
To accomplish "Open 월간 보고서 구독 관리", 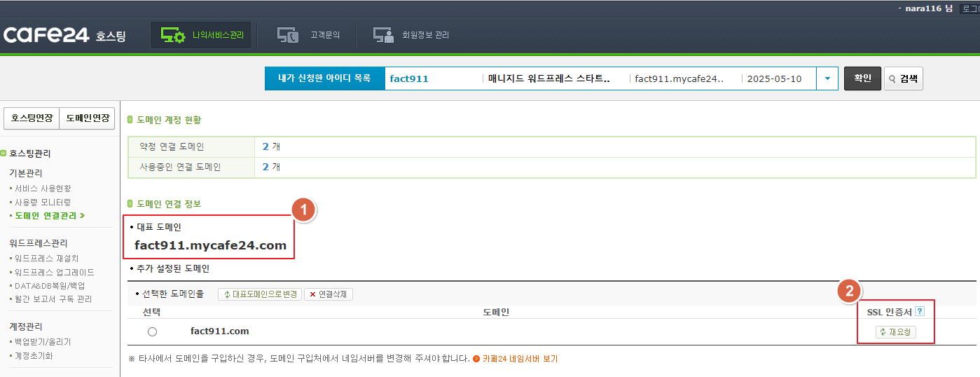I will tap(53, 299).
